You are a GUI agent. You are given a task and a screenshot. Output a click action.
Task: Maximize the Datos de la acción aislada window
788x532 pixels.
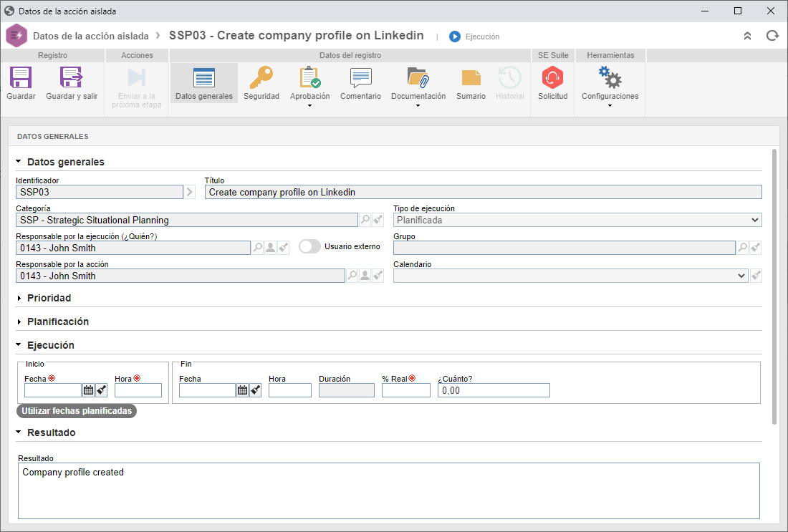coord(738,11)
